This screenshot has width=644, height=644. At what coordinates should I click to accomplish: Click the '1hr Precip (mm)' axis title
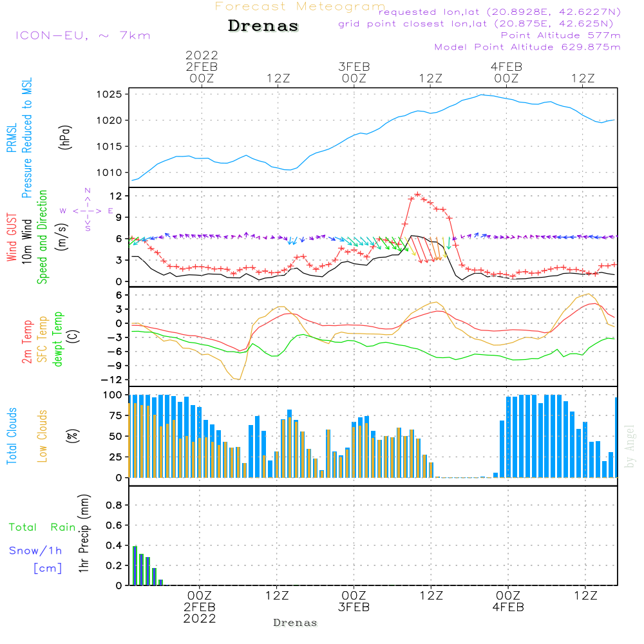[84, 533]
